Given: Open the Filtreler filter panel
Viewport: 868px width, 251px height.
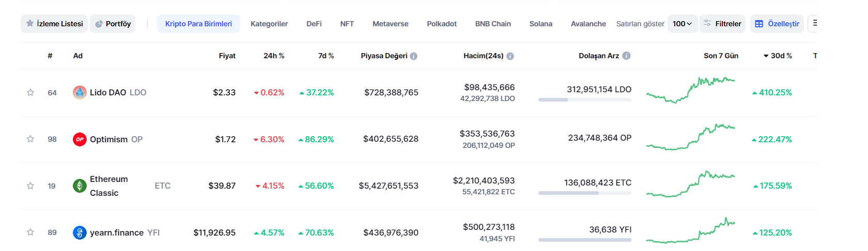Looking at the screenshot, I should pyautogui.click(x=722, y=24).
